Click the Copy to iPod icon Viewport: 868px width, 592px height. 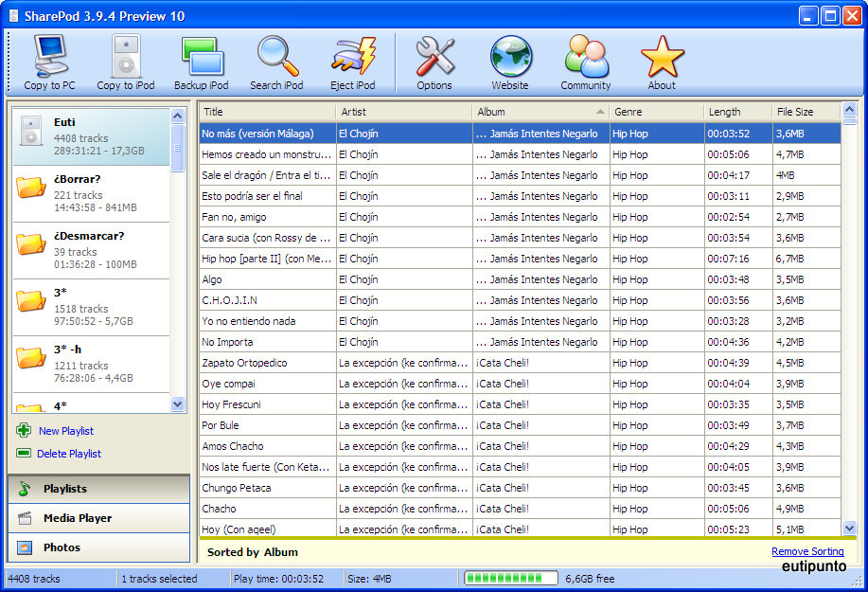(x=126, y=55)
